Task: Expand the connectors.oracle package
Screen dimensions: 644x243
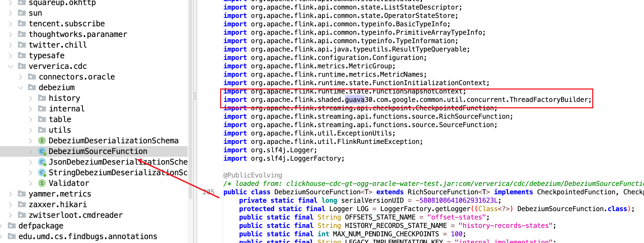Action: [21, 77]
